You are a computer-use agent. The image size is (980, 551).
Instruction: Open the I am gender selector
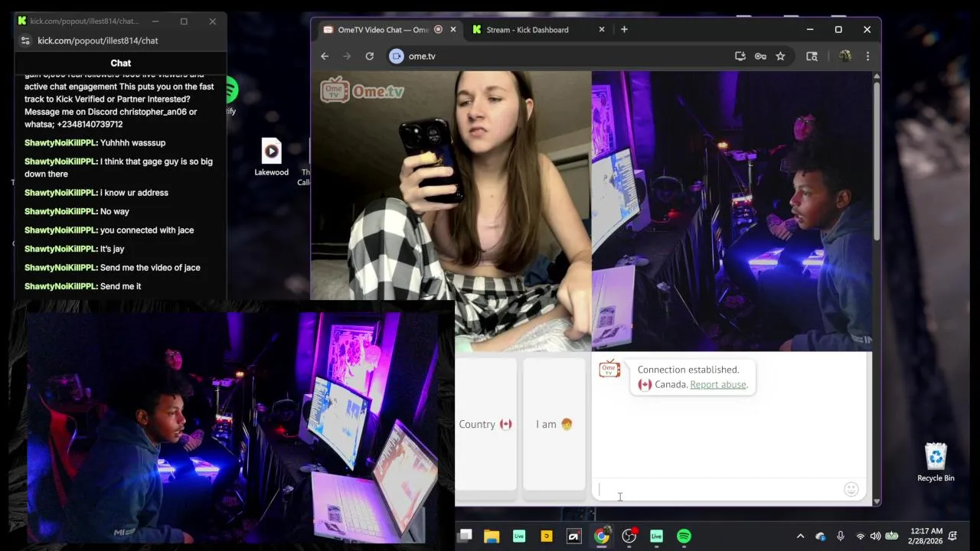[x=554, y=424]
